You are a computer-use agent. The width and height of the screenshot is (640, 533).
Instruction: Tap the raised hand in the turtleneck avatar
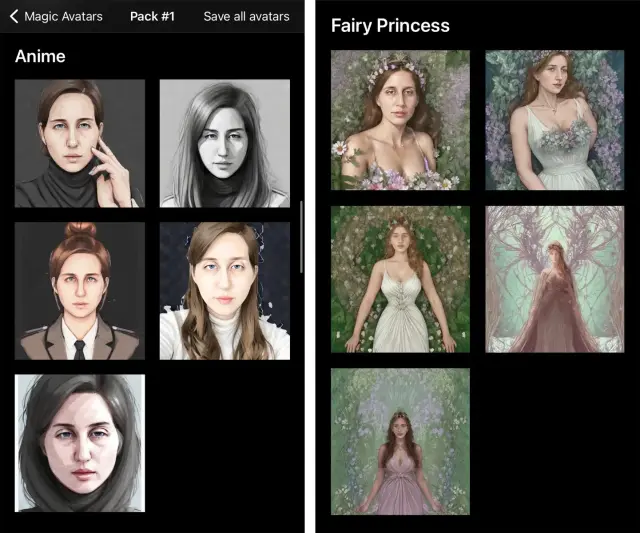(x=115, y=170)
